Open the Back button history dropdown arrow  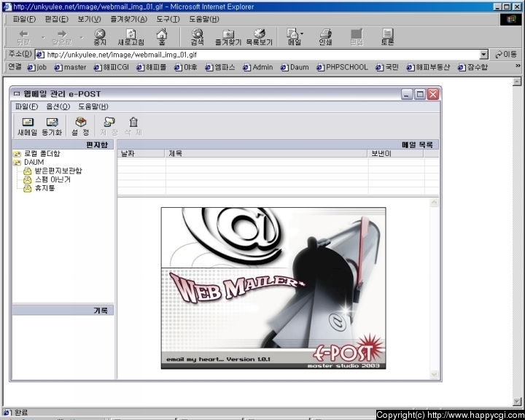coord(43,37)
